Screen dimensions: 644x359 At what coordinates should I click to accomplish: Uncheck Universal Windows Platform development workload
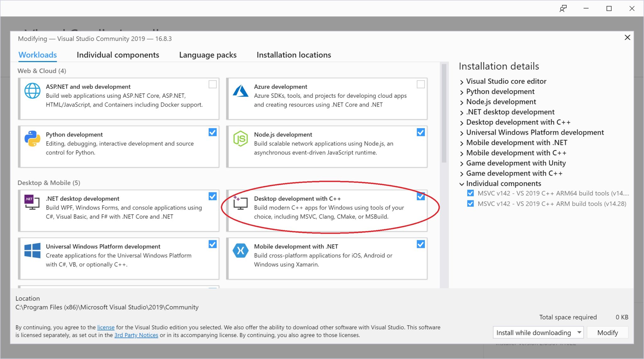213,244
